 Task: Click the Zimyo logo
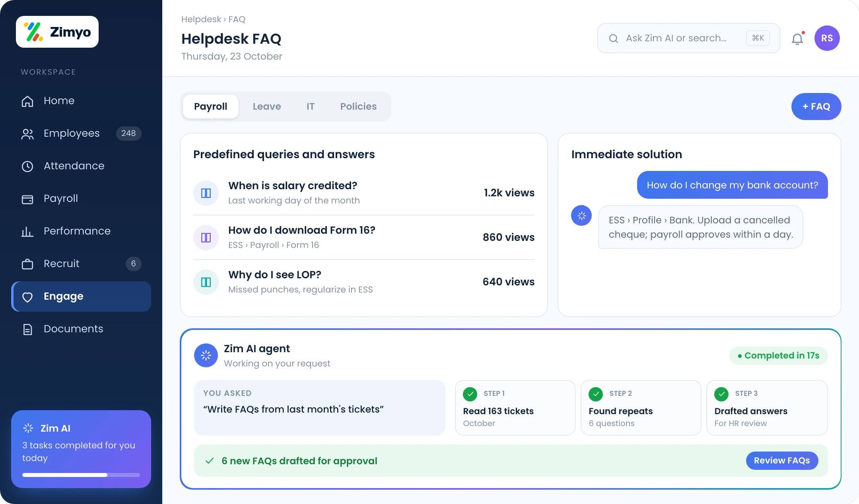coord(57,32)
